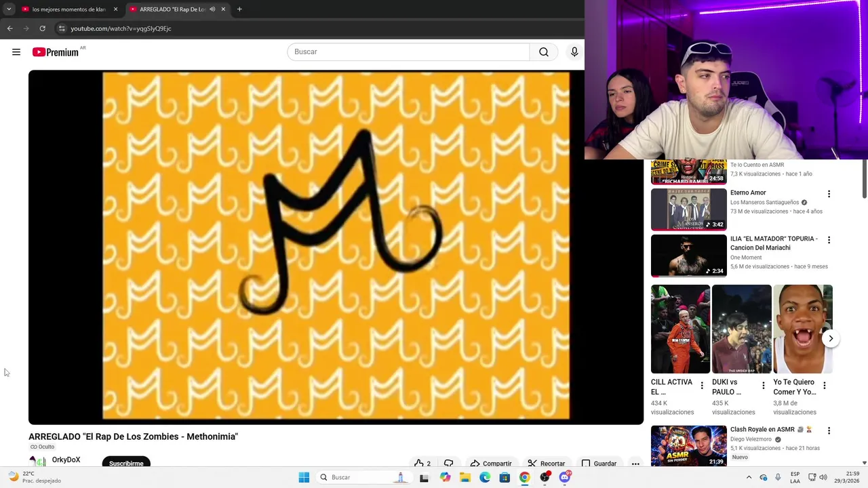
Task: Open more actions menu under video
Action: pos(635,463)
